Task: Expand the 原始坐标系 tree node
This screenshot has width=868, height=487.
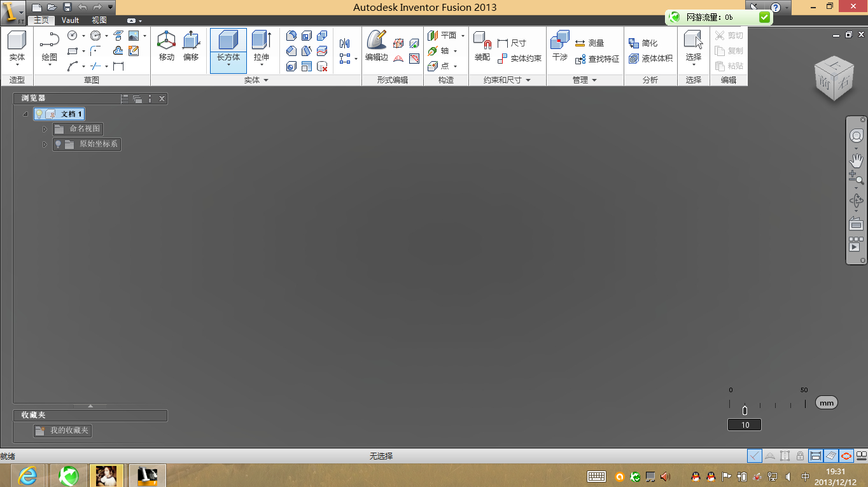Action: coord(45,145)
